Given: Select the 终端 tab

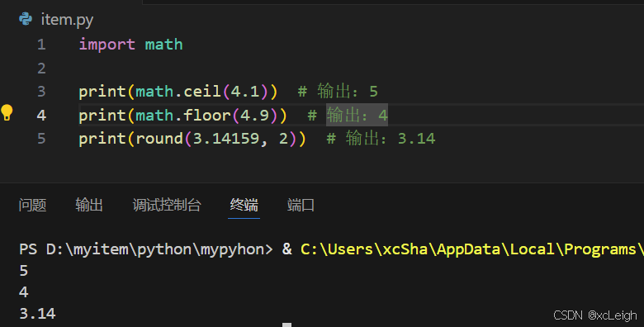Looking at the screenshot, I should point(244,205).
